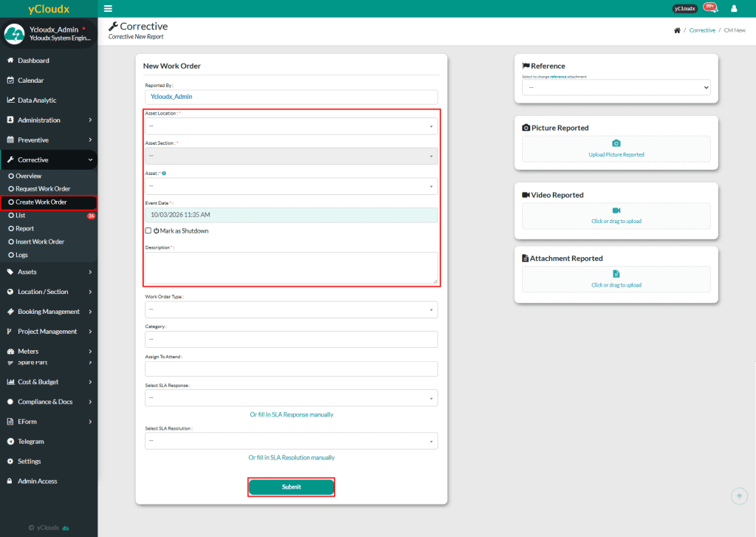
Task: Open Dashboard from the sidebar
Action: coord(33,61)
